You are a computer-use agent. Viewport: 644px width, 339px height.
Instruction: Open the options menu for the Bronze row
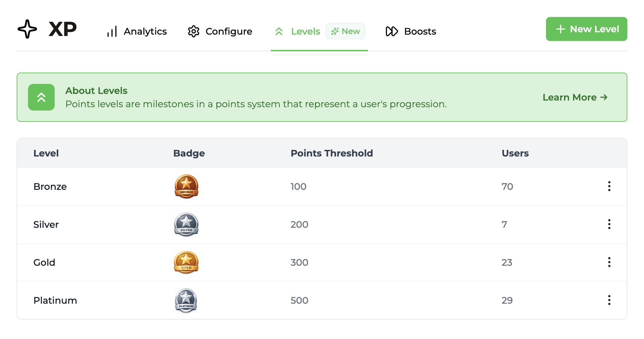click(x=609, y=186)
